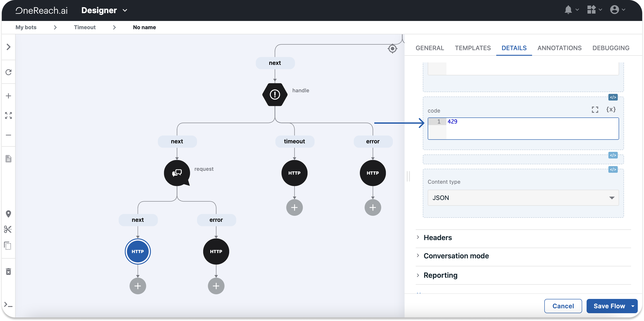
Task: Click the trash delete icon in sidebar
Action: click(x=8, y=272)
